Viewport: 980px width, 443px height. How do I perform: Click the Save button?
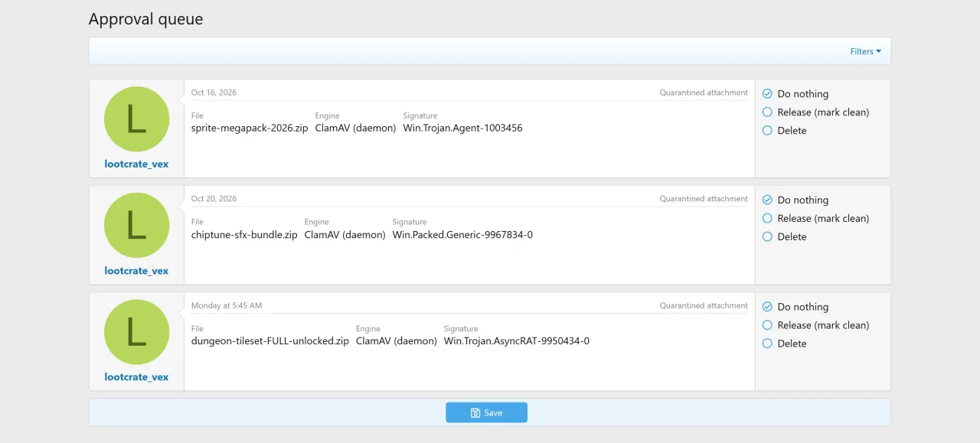[x=486, y=412]
